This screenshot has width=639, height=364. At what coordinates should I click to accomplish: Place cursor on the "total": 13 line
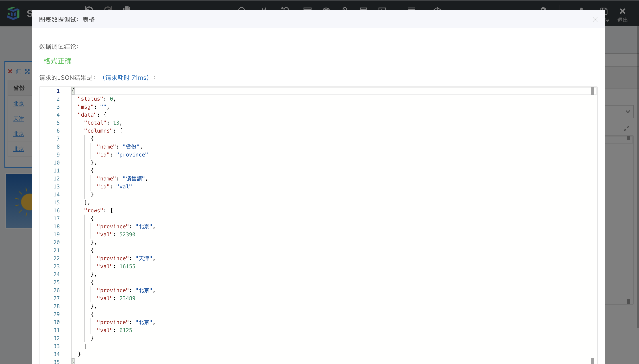pos(103,123)
